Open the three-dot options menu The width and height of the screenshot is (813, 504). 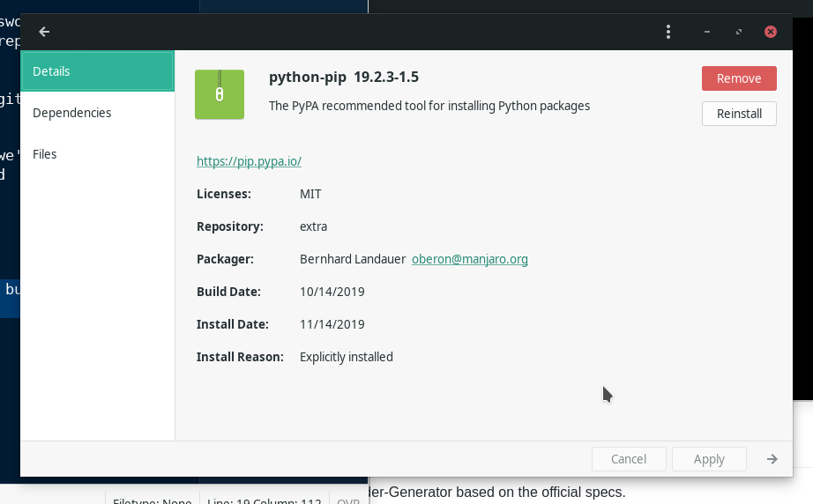668,32
